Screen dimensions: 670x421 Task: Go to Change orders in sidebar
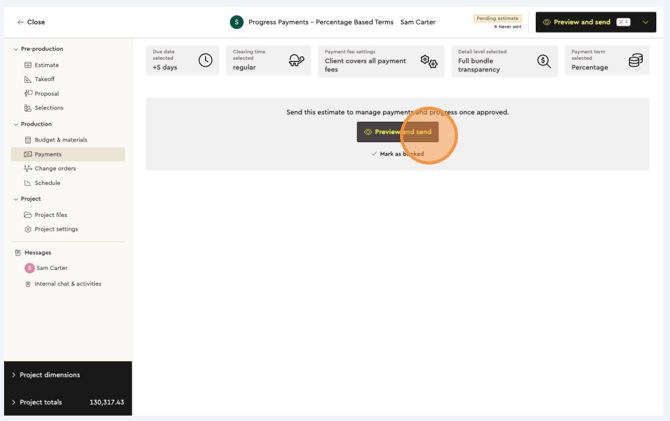pos(54,169)
